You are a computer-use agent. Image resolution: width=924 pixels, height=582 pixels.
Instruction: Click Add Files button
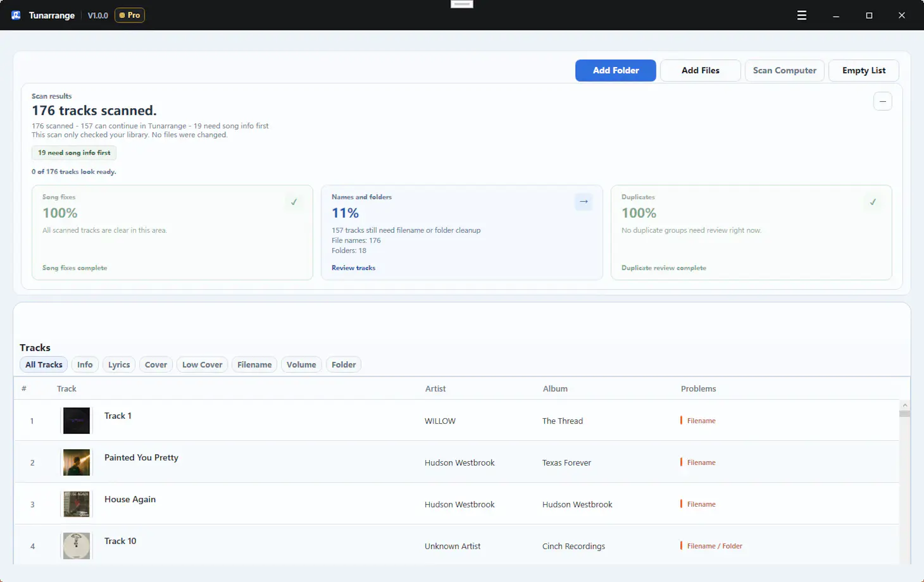(700, 70)
